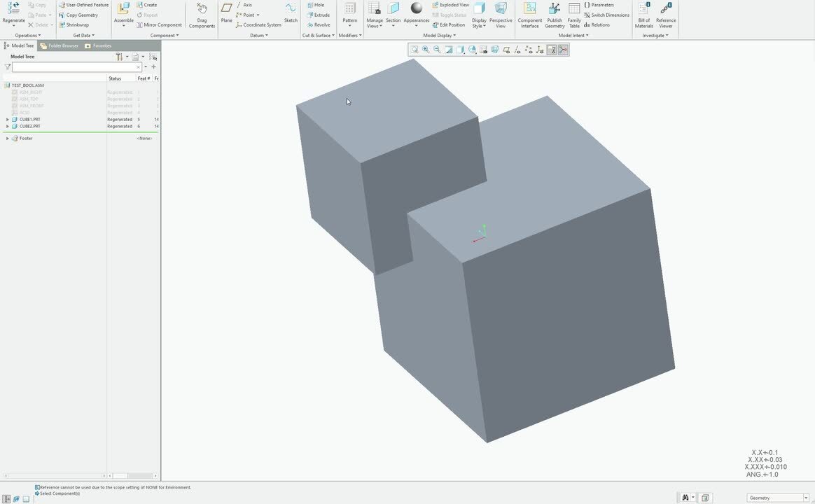Toggle Perspective View display
The width and height of the screenshot is (815, 504).
tap(501, 14)
